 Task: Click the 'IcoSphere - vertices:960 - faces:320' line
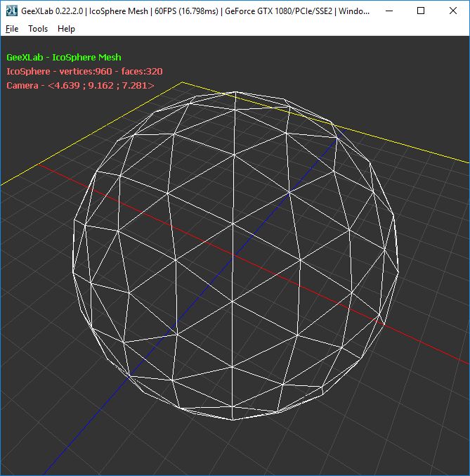pos(84,71)
